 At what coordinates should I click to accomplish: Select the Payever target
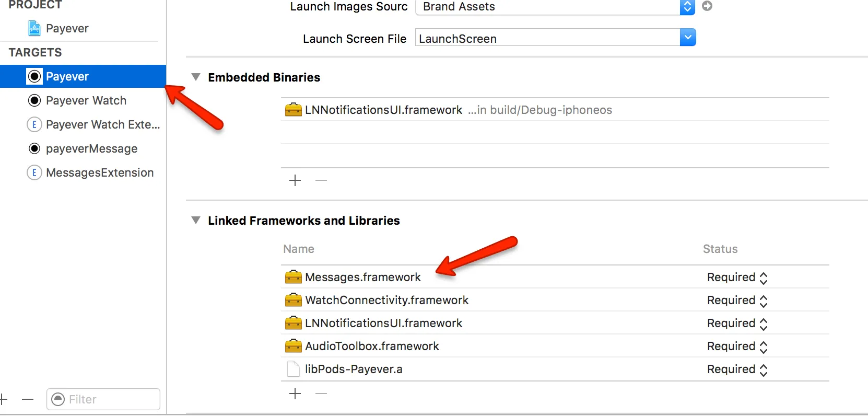83,76
